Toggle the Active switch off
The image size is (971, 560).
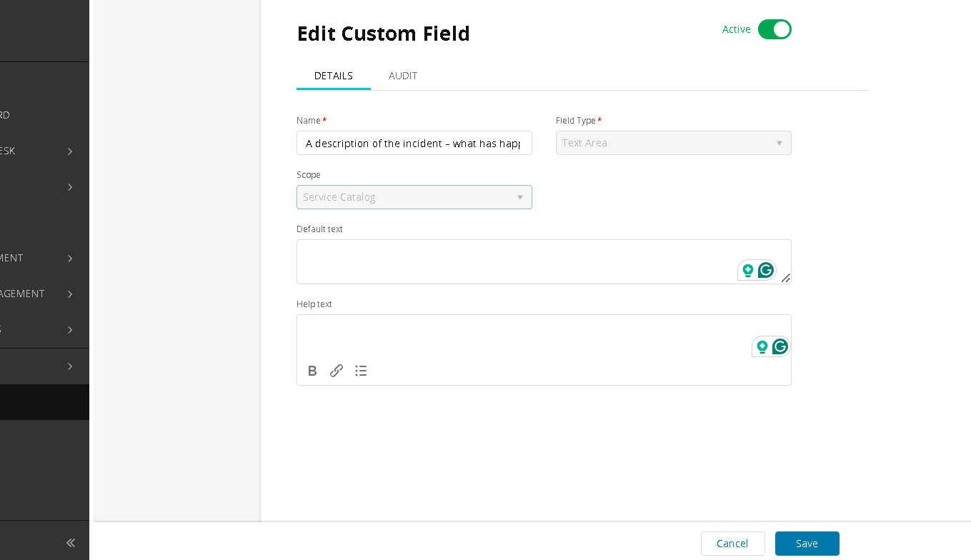pyautogui.click(x=775, y=29)
